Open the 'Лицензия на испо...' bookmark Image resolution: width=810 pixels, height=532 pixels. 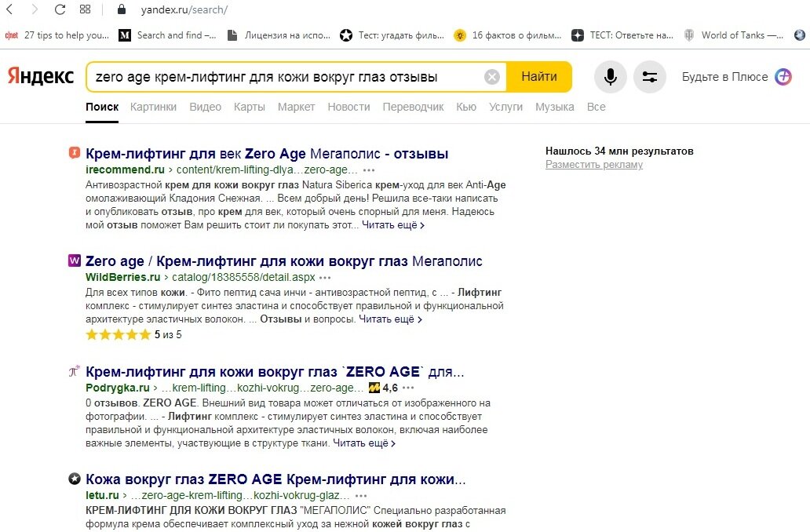click(x=279, y=35)
